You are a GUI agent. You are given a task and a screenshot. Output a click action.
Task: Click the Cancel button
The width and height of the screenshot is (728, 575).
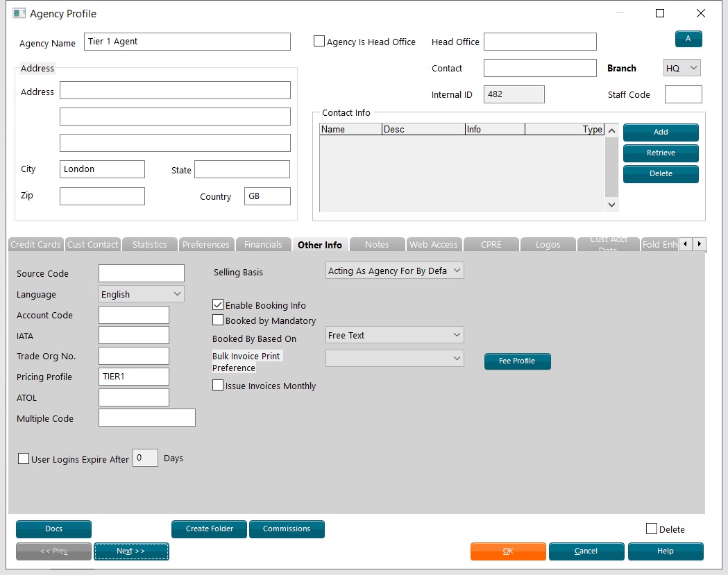tap(586, 551)
